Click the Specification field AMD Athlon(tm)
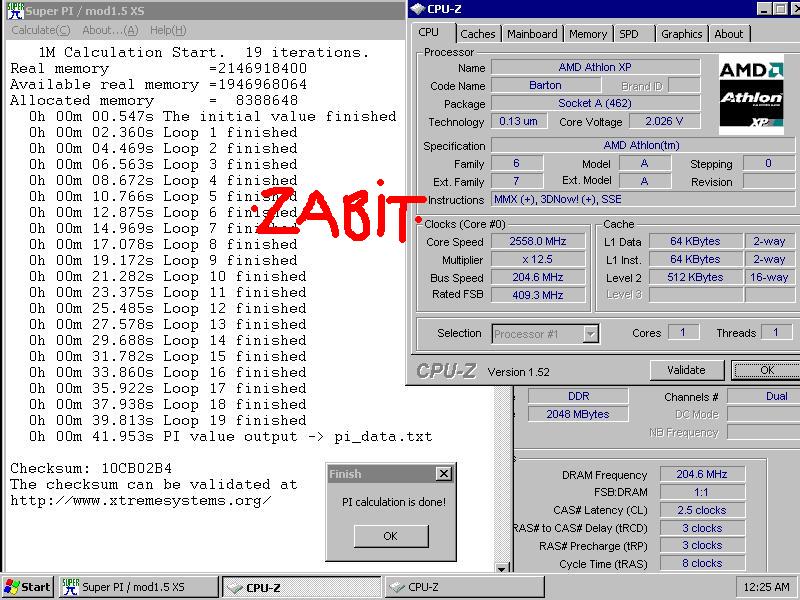800x600 pixels. click(x=642, y=145)
